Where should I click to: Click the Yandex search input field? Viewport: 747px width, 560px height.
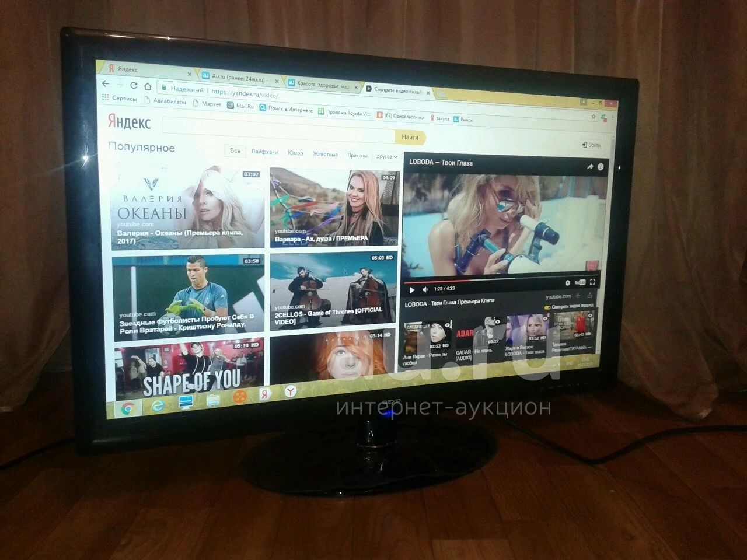click(278, 131)
